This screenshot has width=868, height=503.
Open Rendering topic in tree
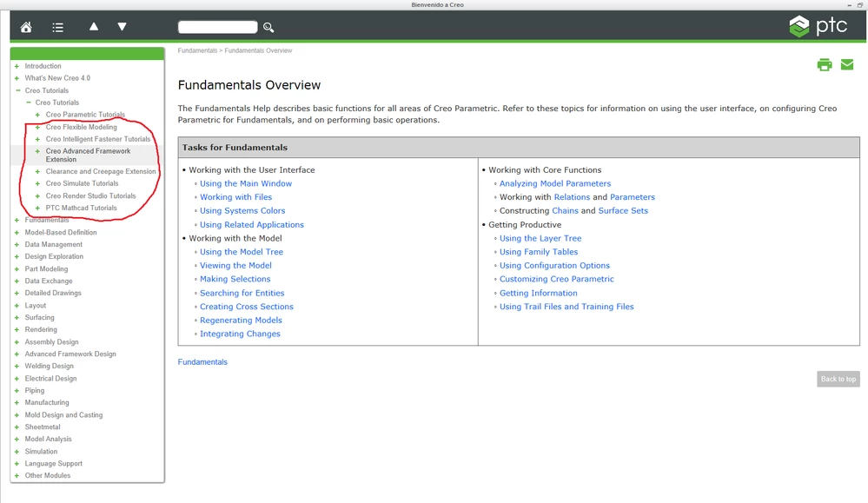(x=41, y=329)
